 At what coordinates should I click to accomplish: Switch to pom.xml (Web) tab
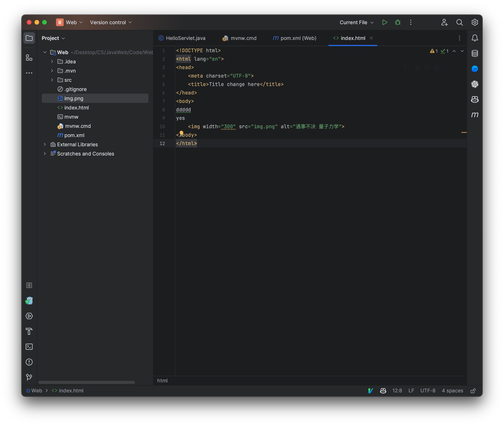coord(295,38)
